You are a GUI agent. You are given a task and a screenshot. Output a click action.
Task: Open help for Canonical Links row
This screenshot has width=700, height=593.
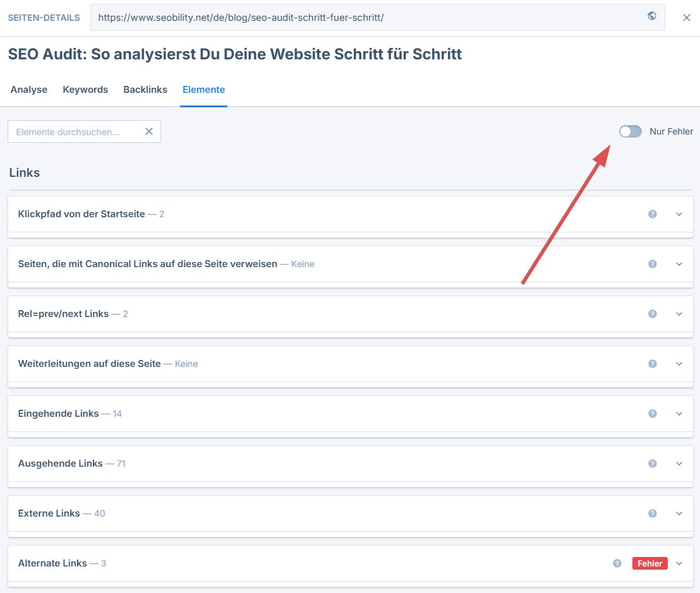coord(652,264)
